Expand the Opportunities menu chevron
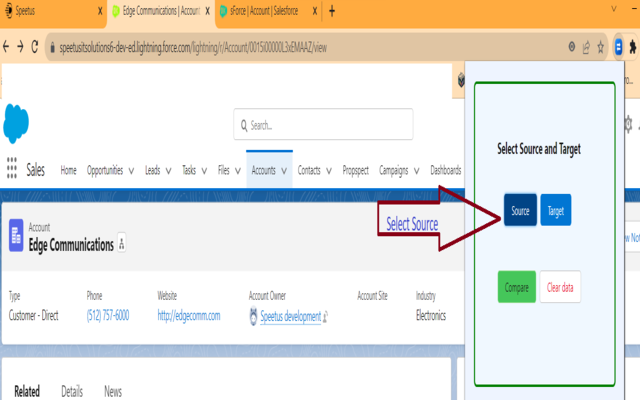Viewport: 640px width, 400px height. 131,171
